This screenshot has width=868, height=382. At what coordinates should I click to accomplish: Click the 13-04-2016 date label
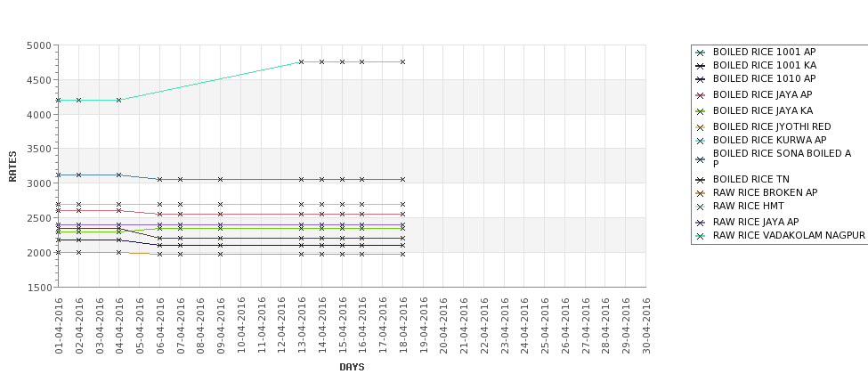[x=301, y=326]
